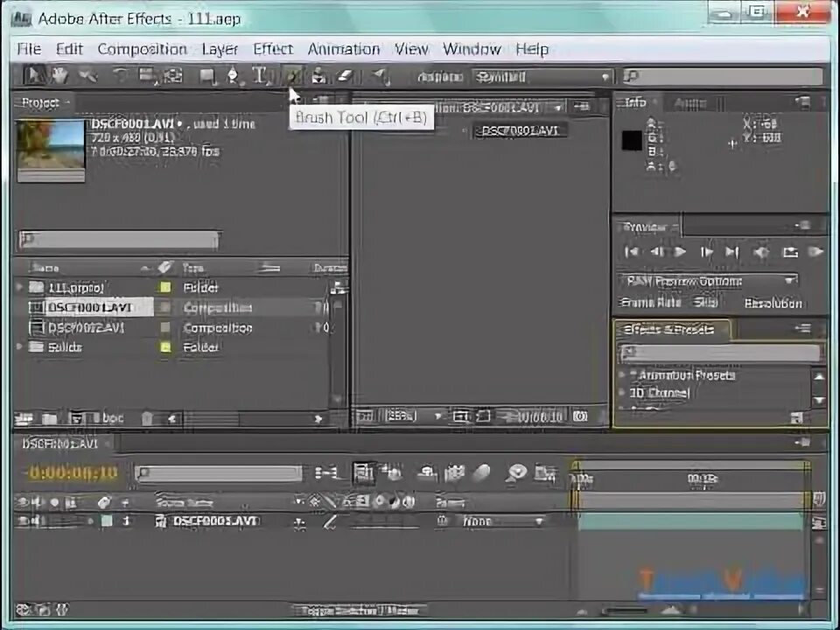Select the Rectangle mask tool
Viewport: 840px width, 630px height.
point(206,76)
